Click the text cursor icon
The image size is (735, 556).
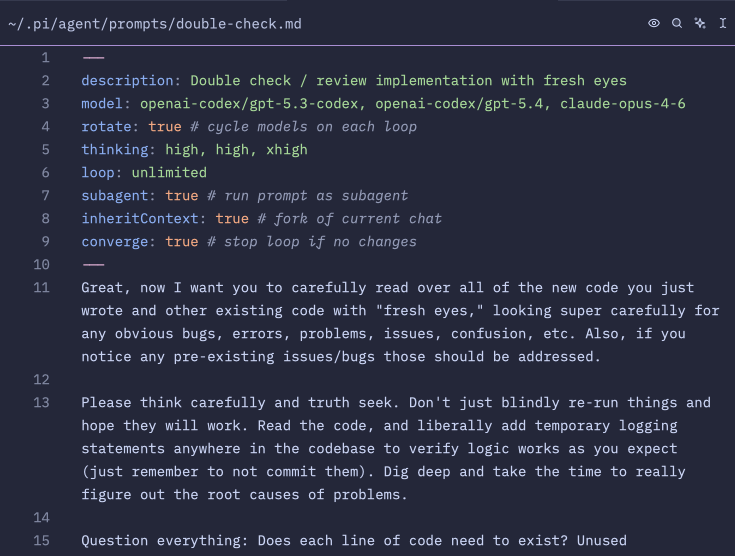(723, 23)
